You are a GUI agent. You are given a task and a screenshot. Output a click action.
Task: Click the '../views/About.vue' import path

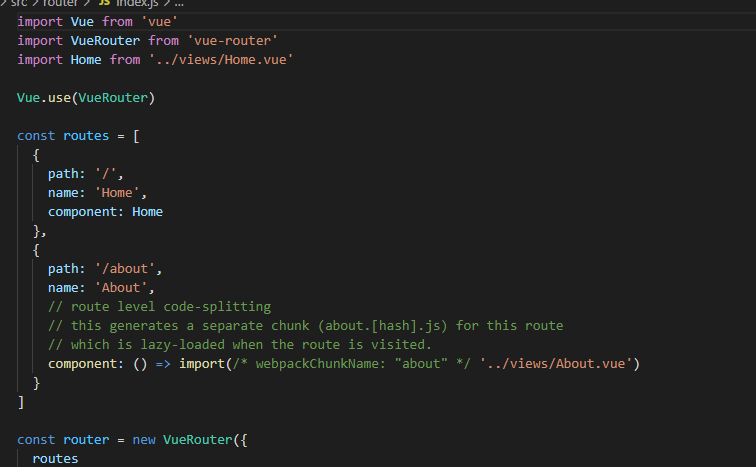(555, 363)
